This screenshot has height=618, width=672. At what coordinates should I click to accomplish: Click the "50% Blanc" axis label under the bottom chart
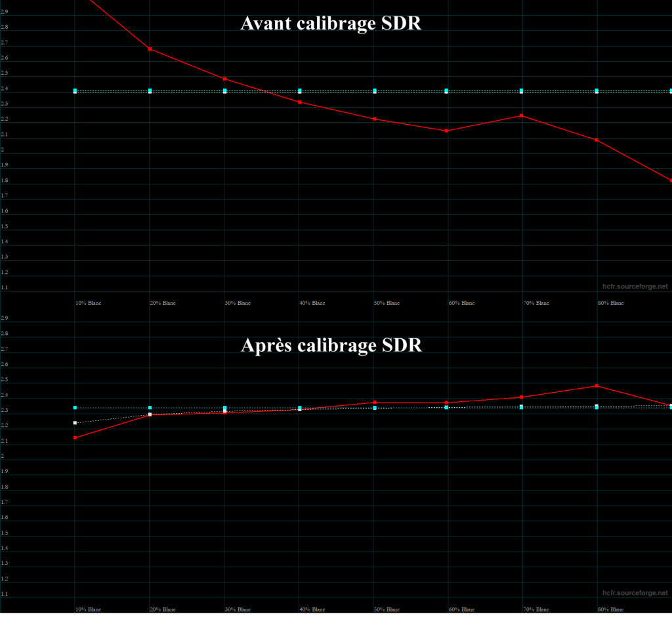tap(387, 609)
